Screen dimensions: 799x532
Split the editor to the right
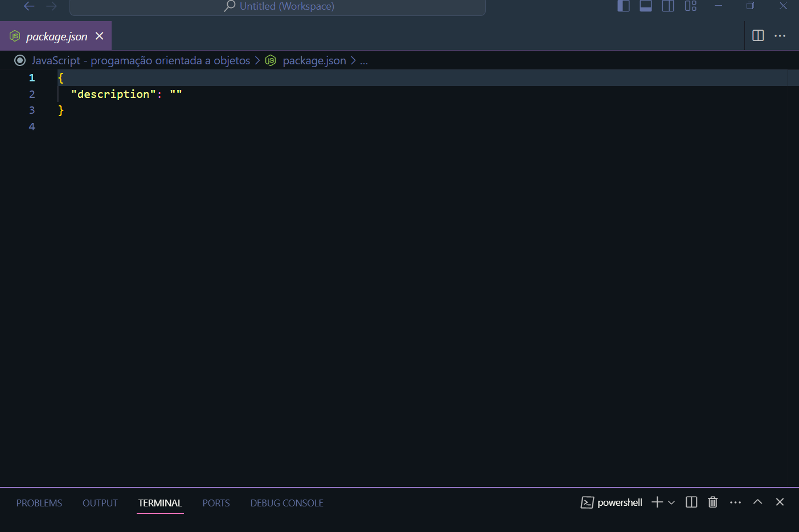(758, 36)
